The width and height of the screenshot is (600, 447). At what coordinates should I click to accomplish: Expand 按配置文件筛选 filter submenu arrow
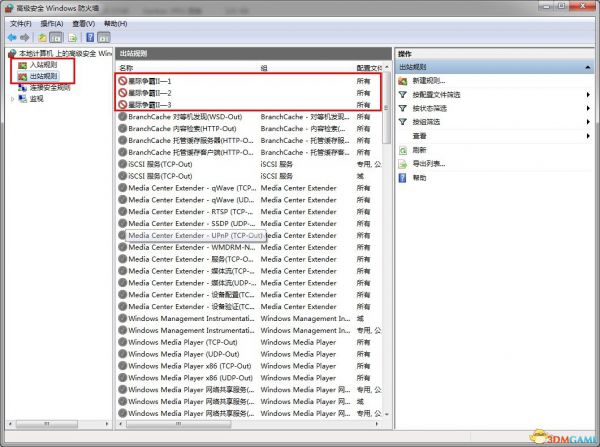tap(588, 94)
